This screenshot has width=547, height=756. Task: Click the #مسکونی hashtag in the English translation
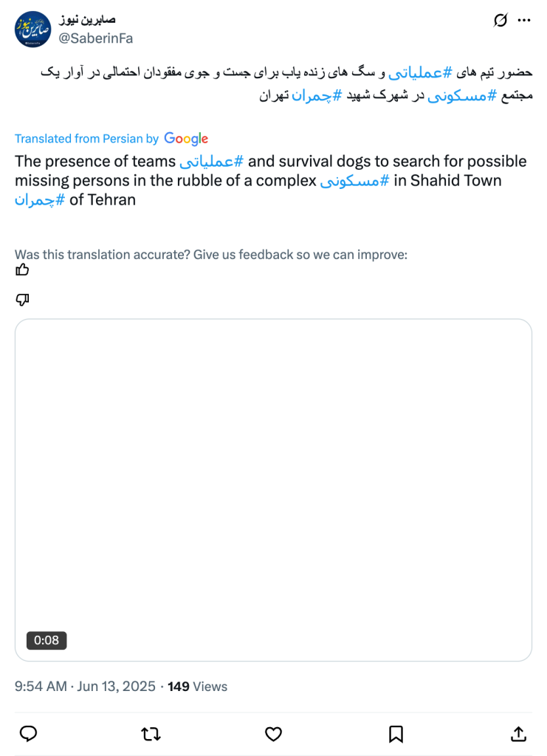tap(354, 181)
